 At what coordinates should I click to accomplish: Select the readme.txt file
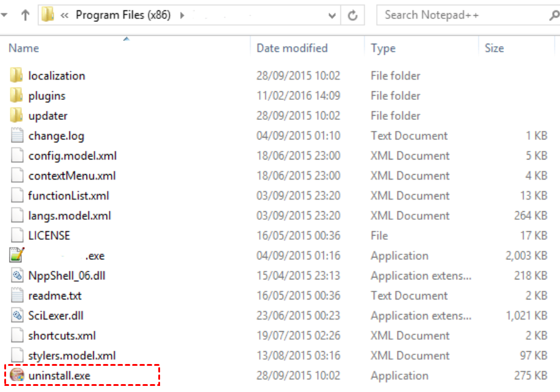pyautogui.click(x=55, y=296)
